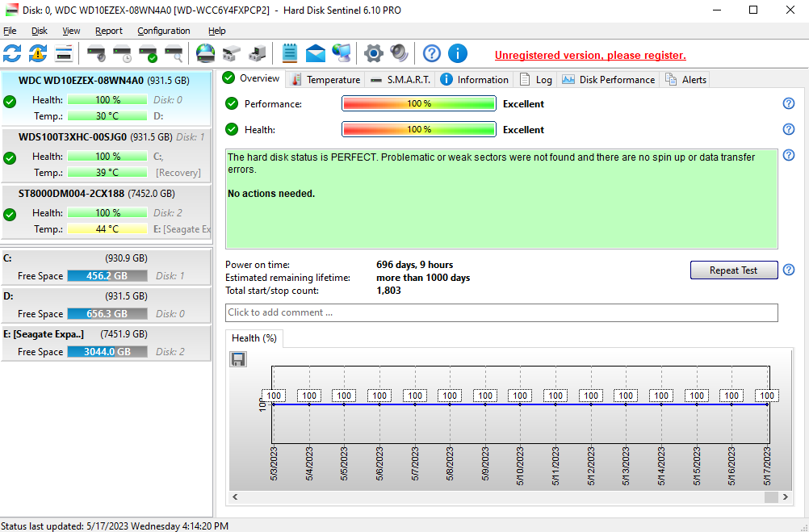The image size is (809, 532).
Task: Open the blue notepad report icon
Action: point(290,53)
